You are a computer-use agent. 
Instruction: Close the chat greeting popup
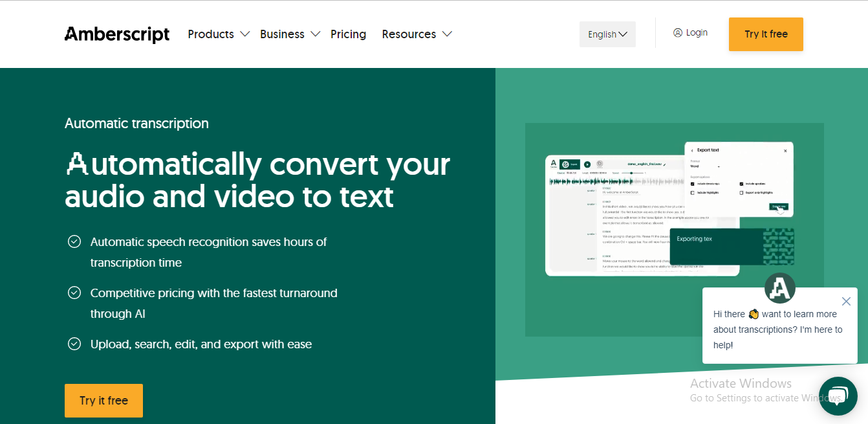[846, 301]
